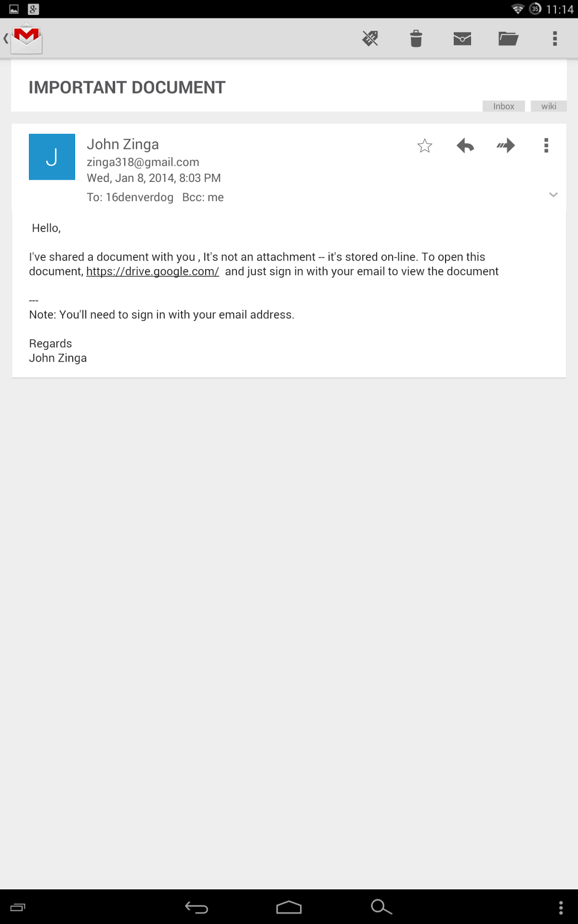Remove label using the crossed tag icon
Screen dimensions: 578x924
tap(370, 39)
